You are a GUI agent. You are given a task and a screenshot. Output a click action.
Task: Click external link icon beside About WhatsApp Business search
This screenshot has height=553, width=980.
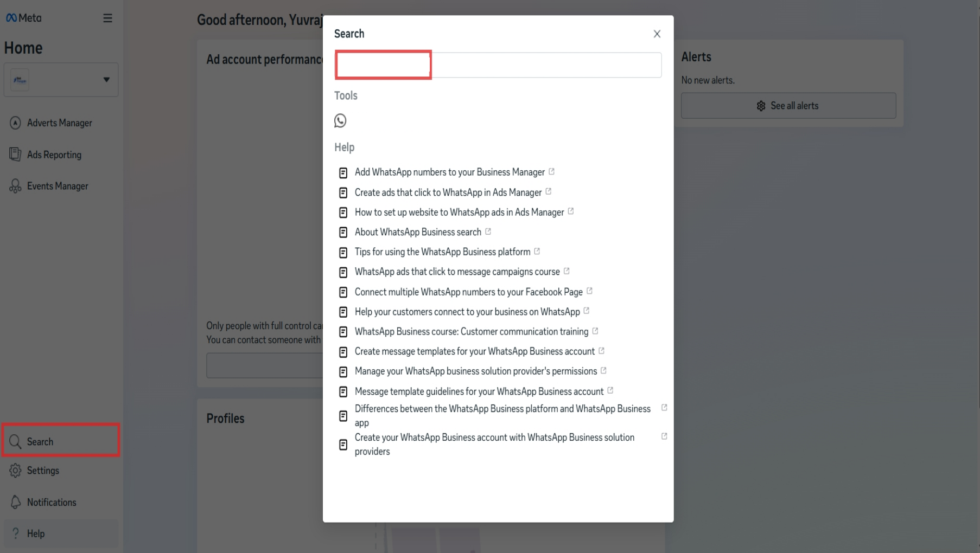(x=488, y=232)
